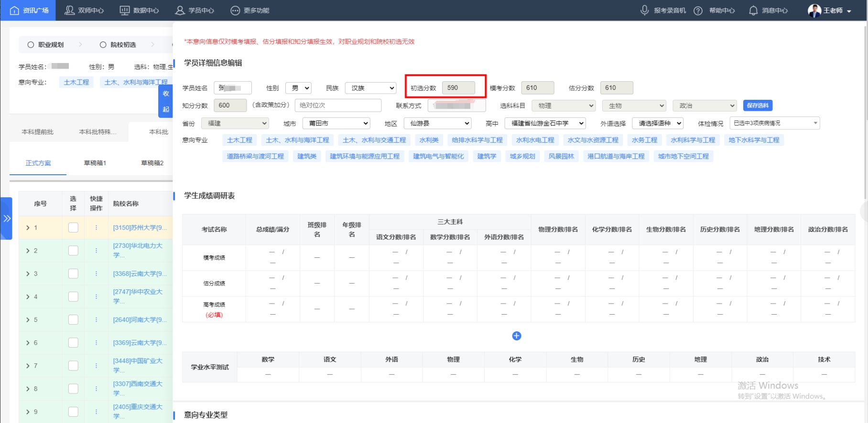Screen dimensions: 868x423
Task: Open the 省份 dropdown showing 福建
Action: [x=235, y=123]
